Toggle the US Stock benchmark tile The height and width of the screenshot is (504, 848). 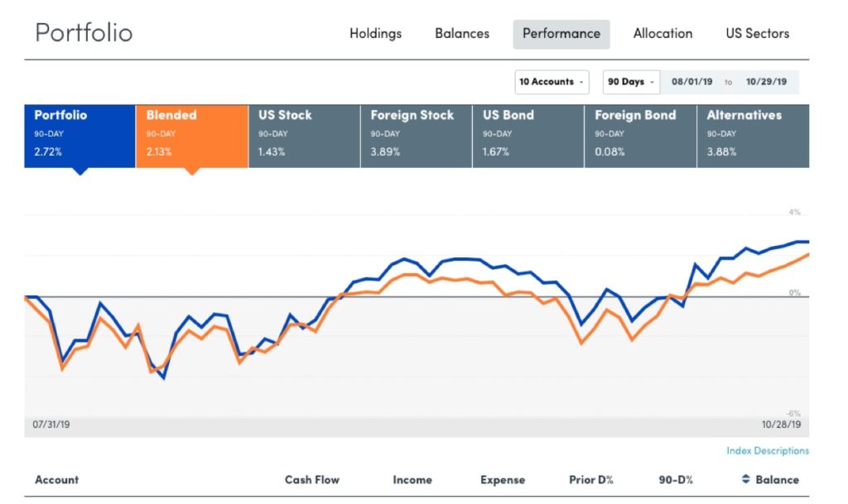304,136
